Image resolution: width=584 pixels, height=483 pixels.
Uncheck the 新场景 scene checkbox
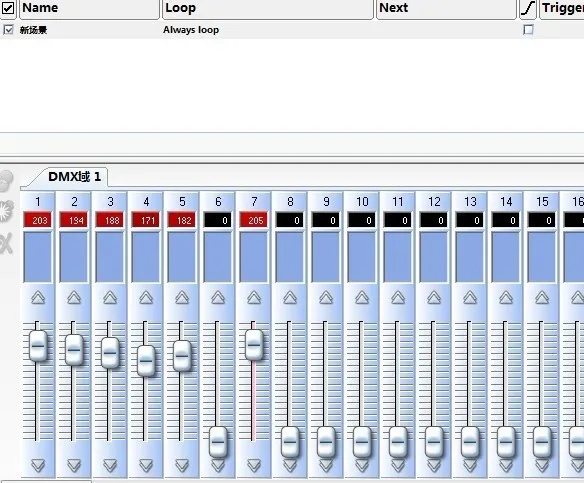8,29
